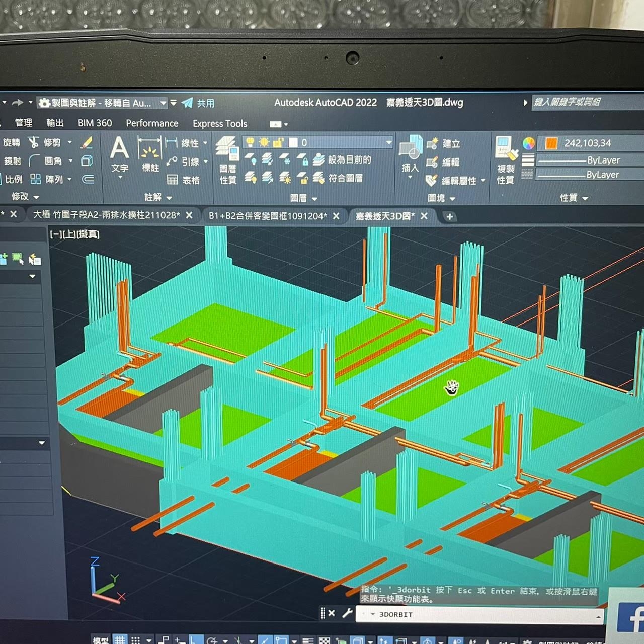This screenshot has width=644, height=644.
Task: Select the 修剪 trim tool
Action: (45, 143)
